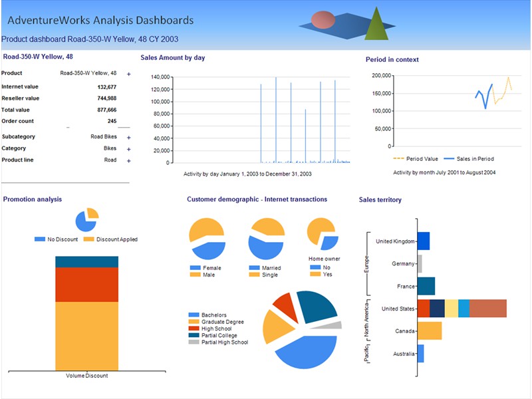Click the Sales in Period legend marker
The height and width of the screenshot is (399, 532).
449,158
